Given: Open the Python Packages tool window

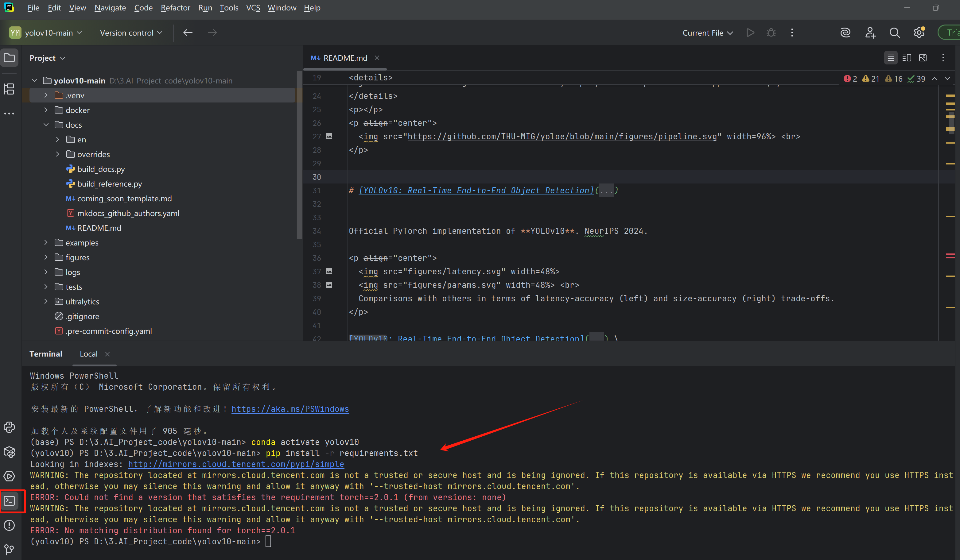Looking at the screenshot, I should point(9,452).
